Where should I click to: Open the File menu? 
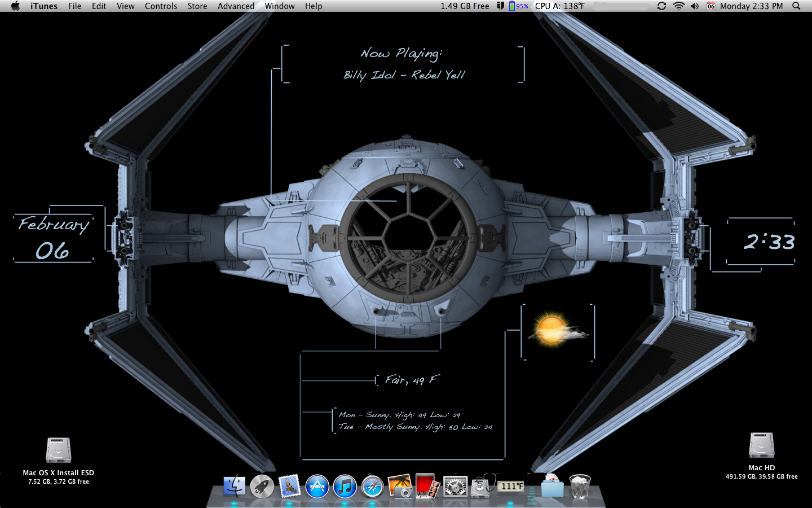click(x=74, y=6)
